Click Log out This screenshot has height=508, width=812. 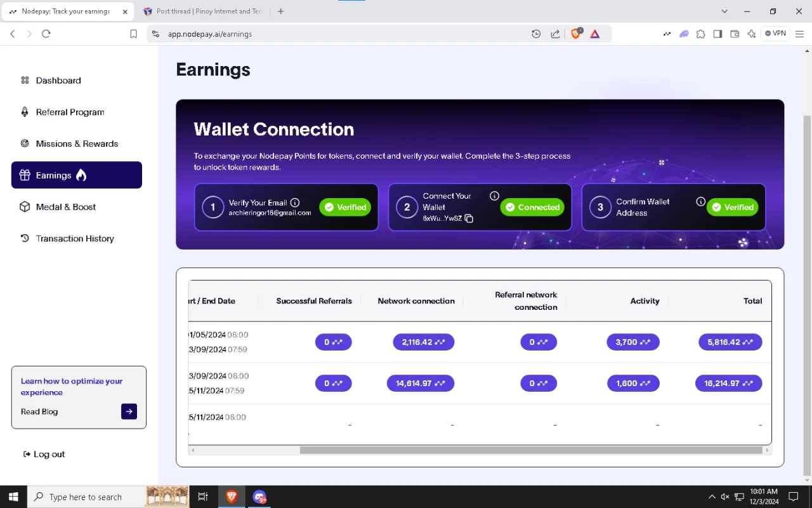point(44,455)
